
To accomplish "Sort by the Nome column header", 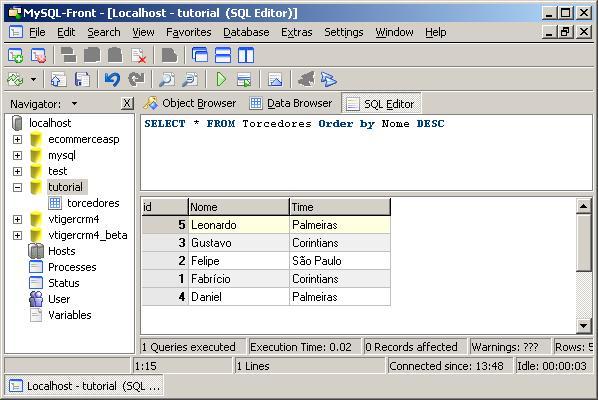I will pyautogui.click(x=239, y=207).
